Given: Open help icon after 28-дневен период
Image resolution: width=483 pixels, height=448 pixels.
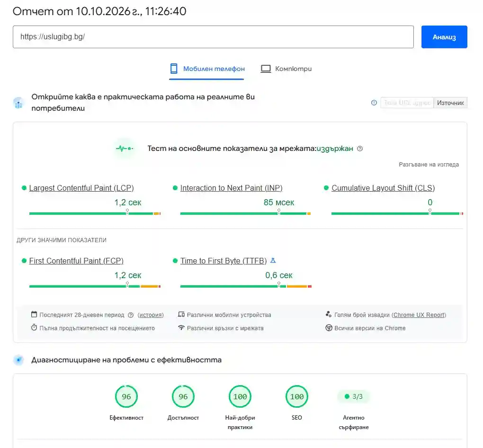Looking at the screenshot, I should tap(131, 315).
